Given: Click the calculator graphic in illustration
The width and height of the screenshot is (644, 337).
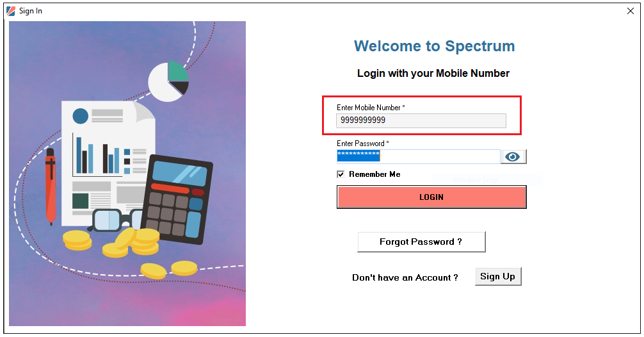Looking at the screenshot, I should click(x=177, y=199).
